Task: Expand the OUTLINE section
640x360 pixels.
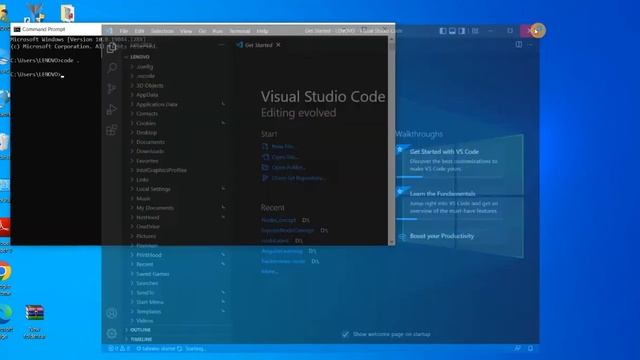Action: click(x=140, y=330)
